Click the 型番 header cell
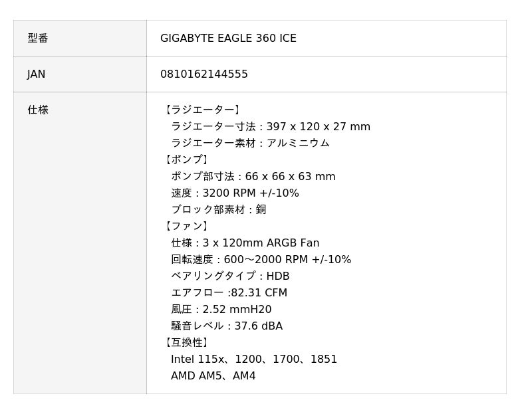Viewport: 532px width, 414px height. (38, 39)
